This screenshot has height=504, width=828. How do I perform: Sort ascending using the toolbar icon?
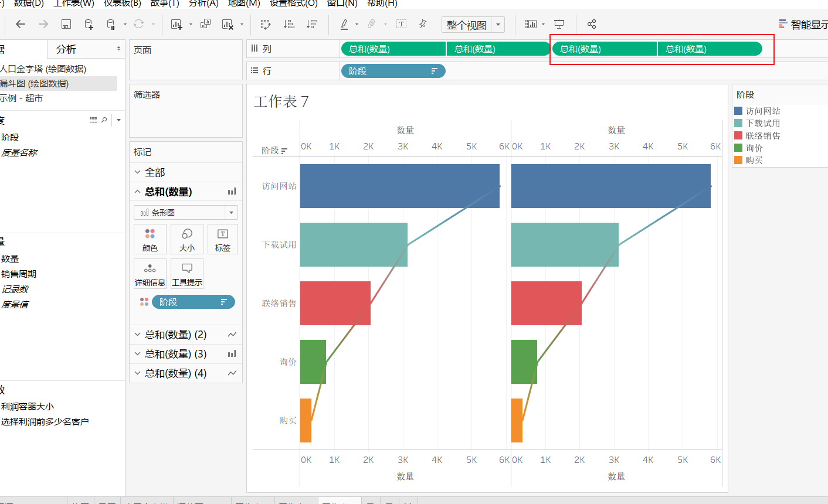tap(289, 24)
